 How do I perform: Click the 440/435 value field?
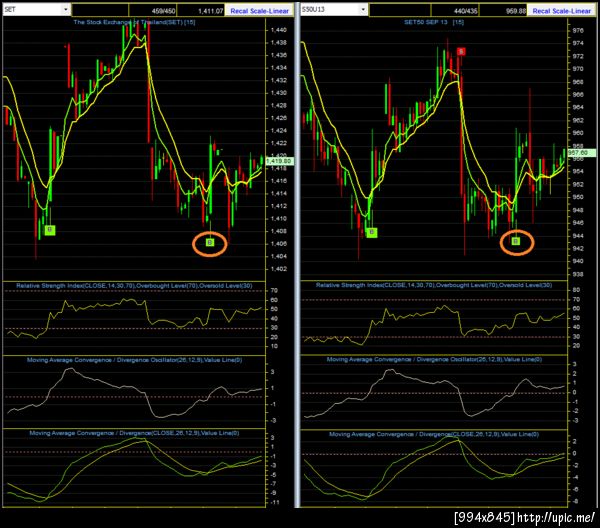(455, 11)
